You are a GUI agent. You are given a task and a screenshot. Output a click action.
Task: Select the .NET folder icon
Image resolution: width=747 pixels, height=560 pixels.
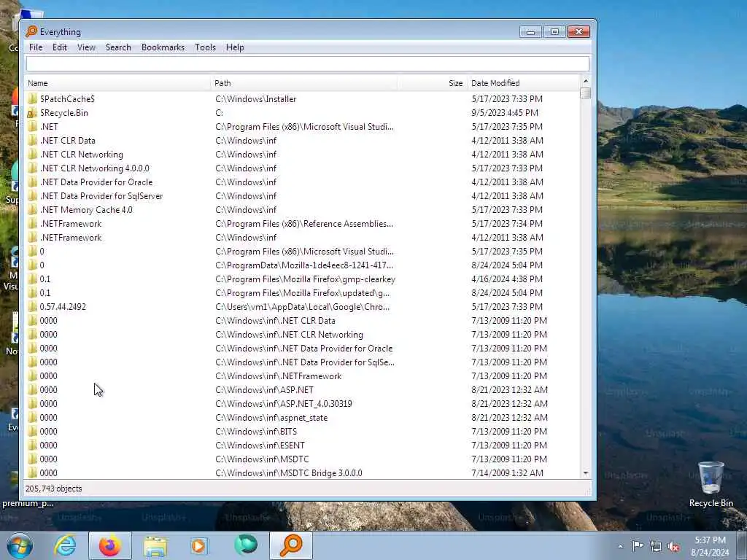[x=32, y=127]
